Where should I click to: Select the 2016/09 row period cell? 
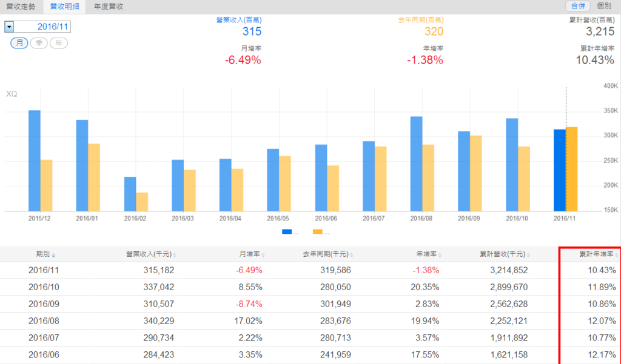pos(44,304)
